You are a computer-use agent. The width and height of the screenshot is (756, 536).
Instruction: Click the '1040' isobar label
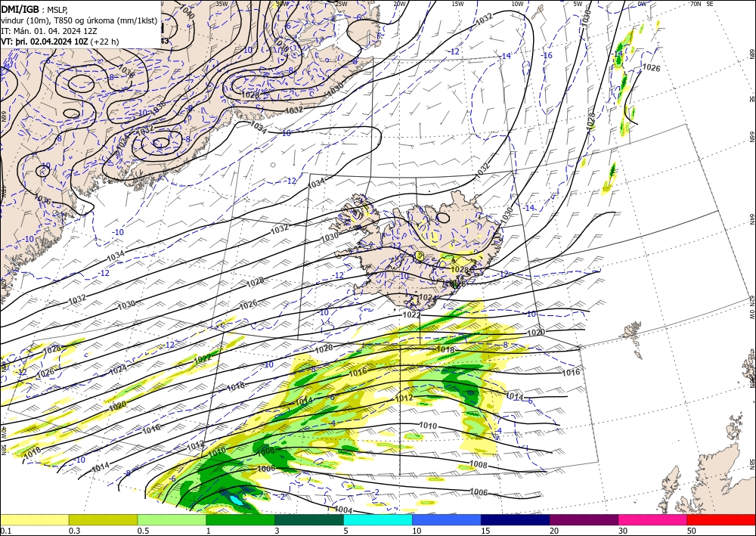point(187,11)
